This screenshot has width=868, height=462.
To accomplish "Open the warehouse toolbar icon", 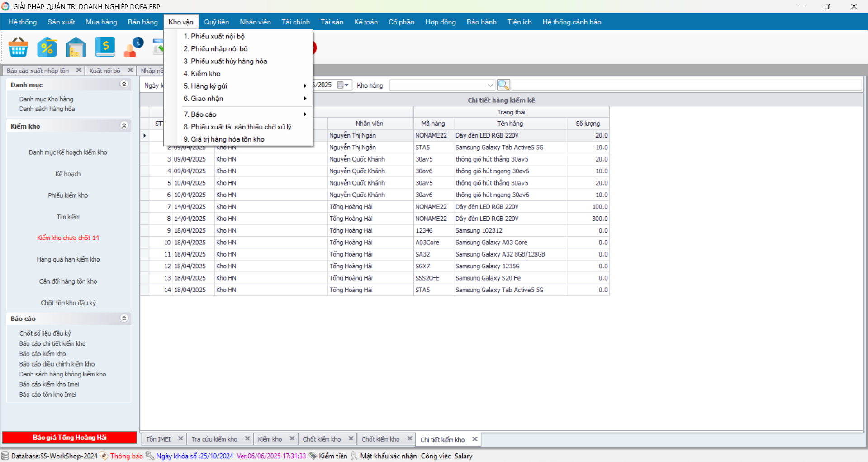I will pos(76,47).
